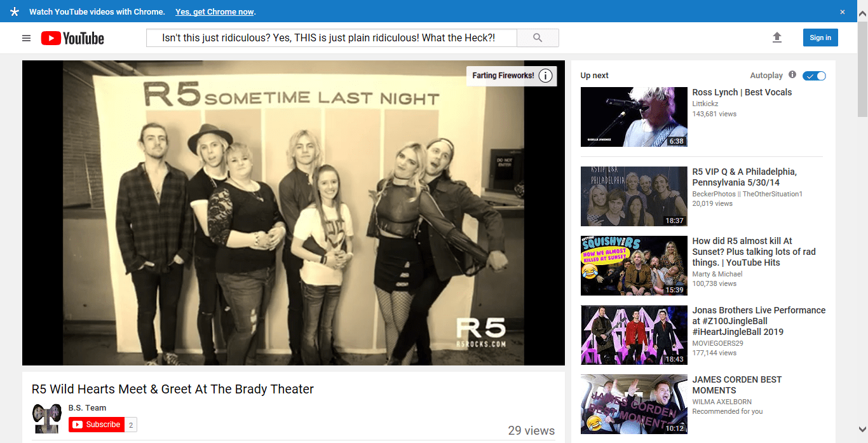Dismiss the Chrome banner with the X
The height and width of the screenshot is (443, 868).
click(843, 11)
